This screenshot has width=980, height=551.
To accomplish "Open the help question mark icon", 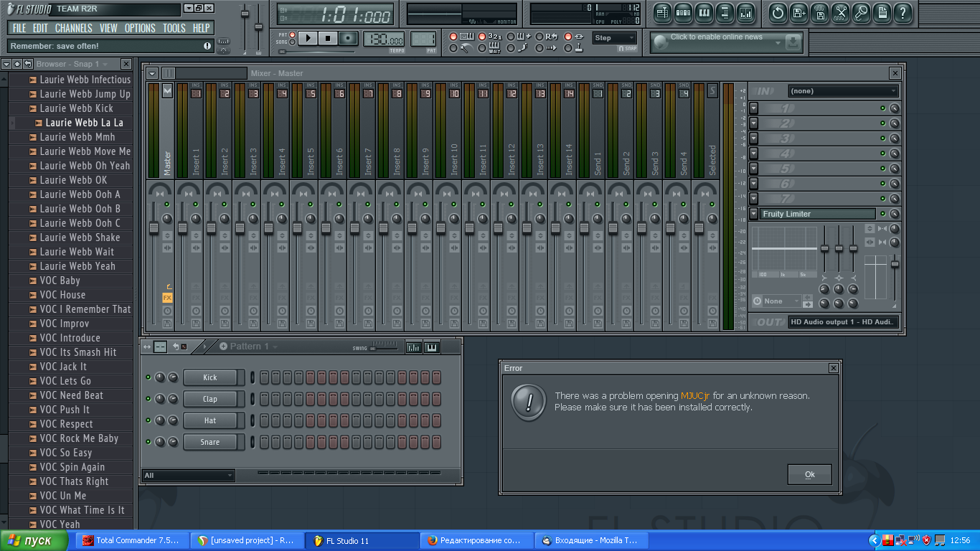I will pyautogui.click(x=903, y=12).
